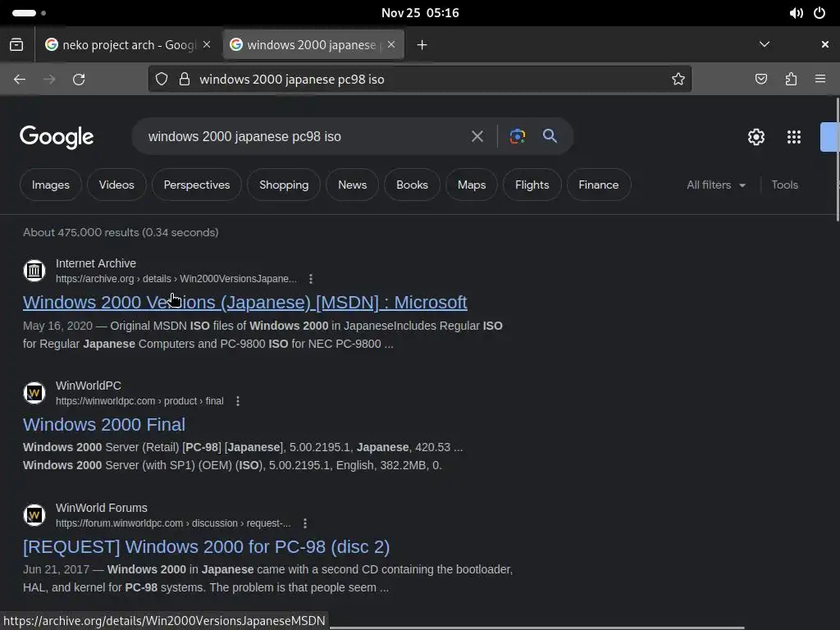This screenshot has width=840, height=630.
Task: Filter results by Maps
Action: (472, 185)
